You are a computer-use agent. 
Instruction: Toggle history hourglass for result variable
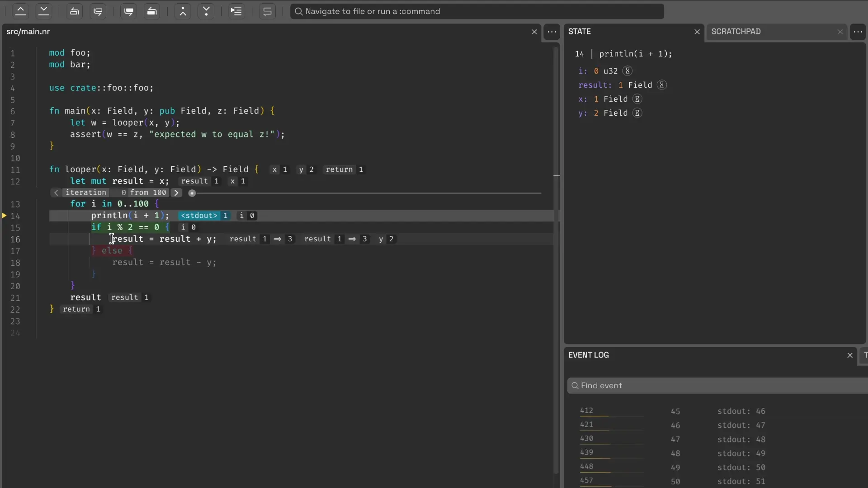tap(661, 85)
